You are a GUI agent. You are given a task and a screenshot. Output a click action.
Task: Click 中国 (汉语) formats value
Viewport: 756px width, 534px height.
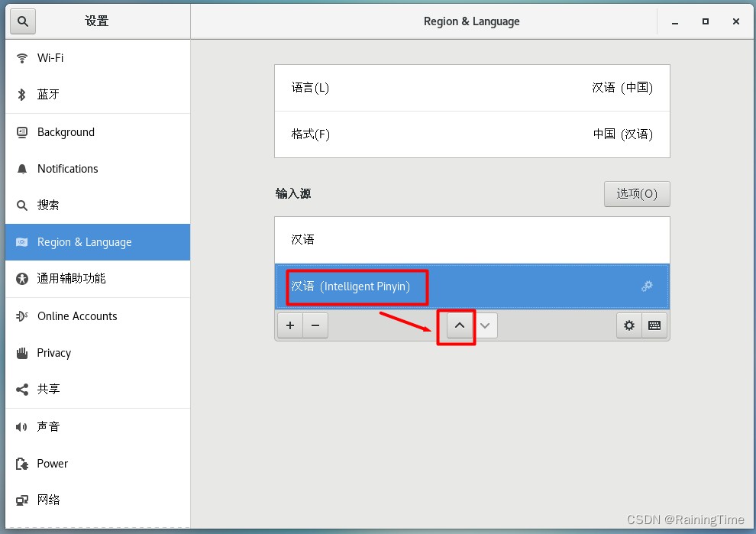(623, 134)
